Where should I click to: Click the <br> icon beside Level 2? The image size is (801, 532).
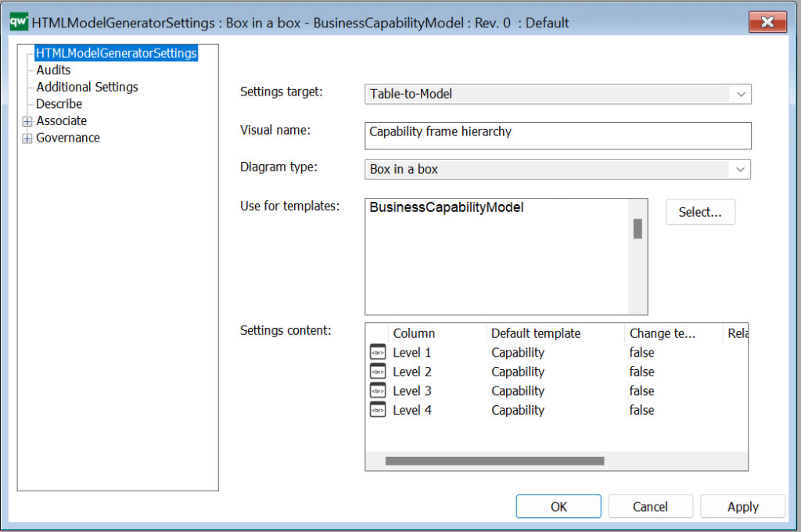point(376,372)
